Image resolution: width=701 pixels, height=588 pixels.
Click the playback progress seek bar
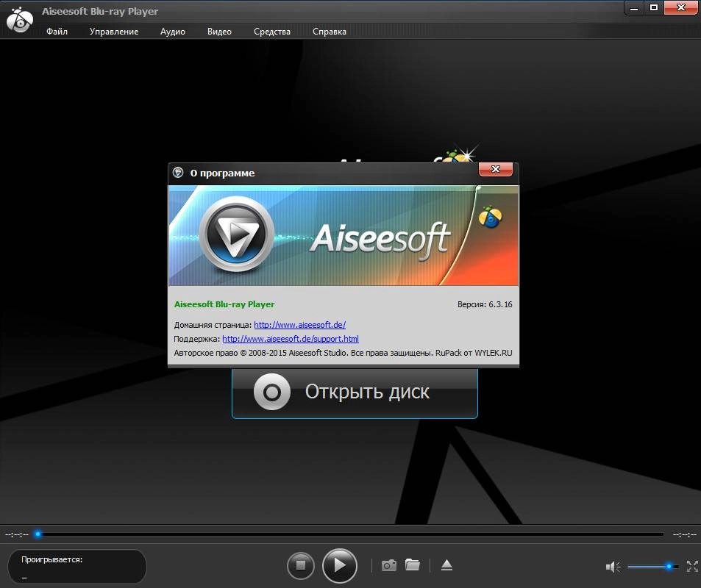click(350, 534)
